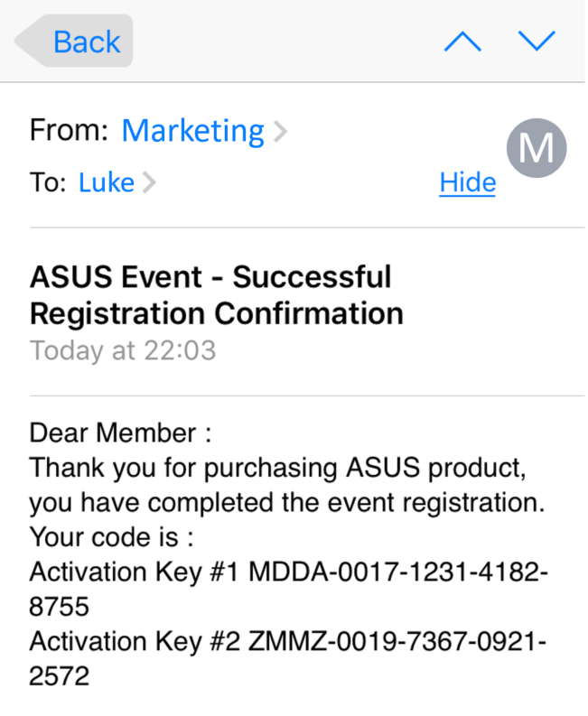Open the Marketing sender contact
Screen dimensions: 588x716
pos(192,132)
